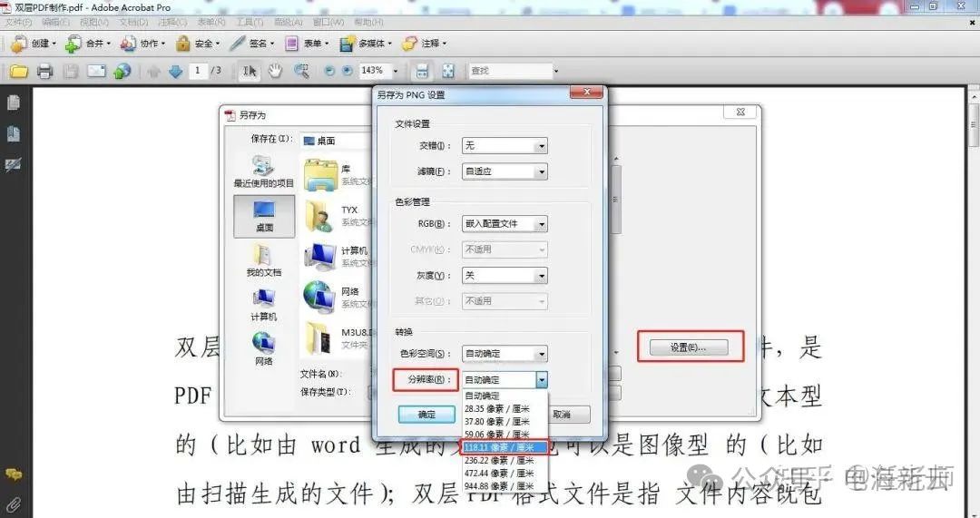
Task: Select 944.88 像素/厘米 resolution option
Action: 505,486
